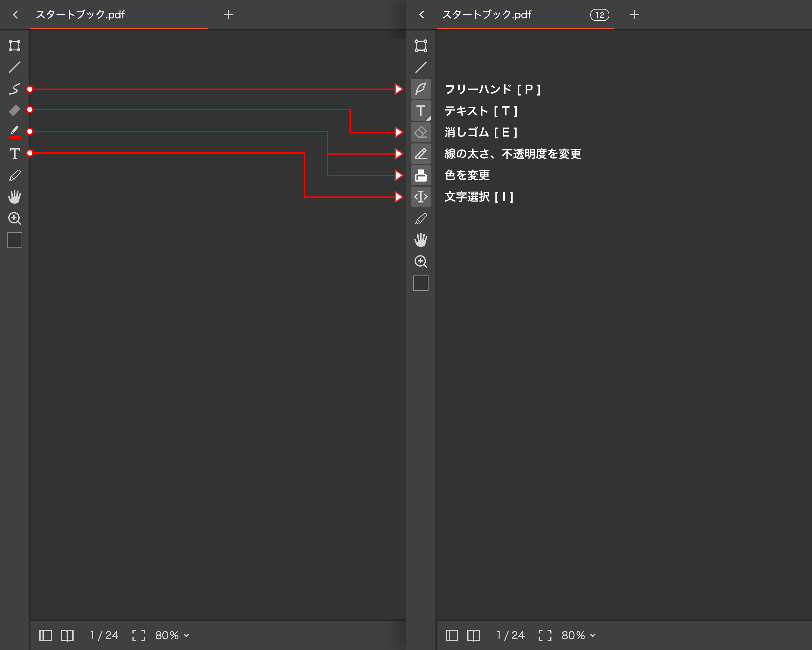The width and height of the screenshot is (812, 650).
Task: Select the left toolbar red-underlined pen color tool
Action: (x=15, y=132)
